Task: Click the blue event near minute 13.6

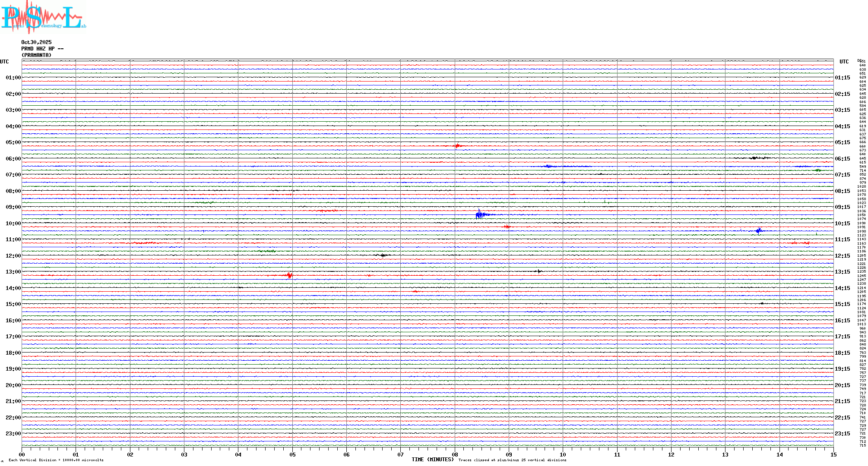Action: pos(759,231)
